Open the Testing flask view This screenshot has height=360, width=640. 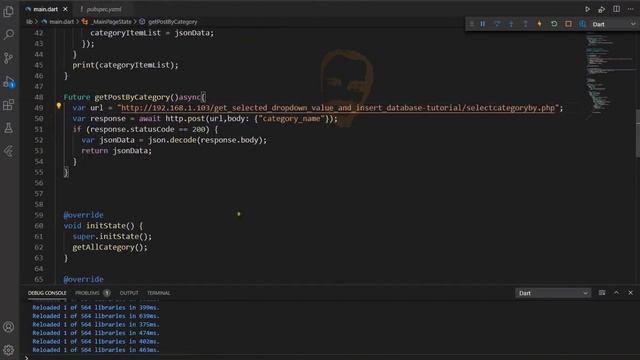click(9, 128)
